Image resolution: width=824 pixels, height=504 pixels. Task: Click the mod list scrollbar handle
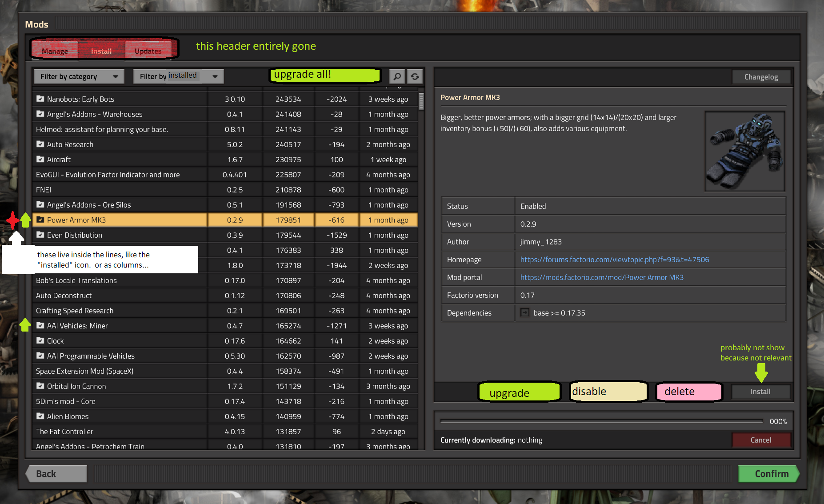pos(421,101)
